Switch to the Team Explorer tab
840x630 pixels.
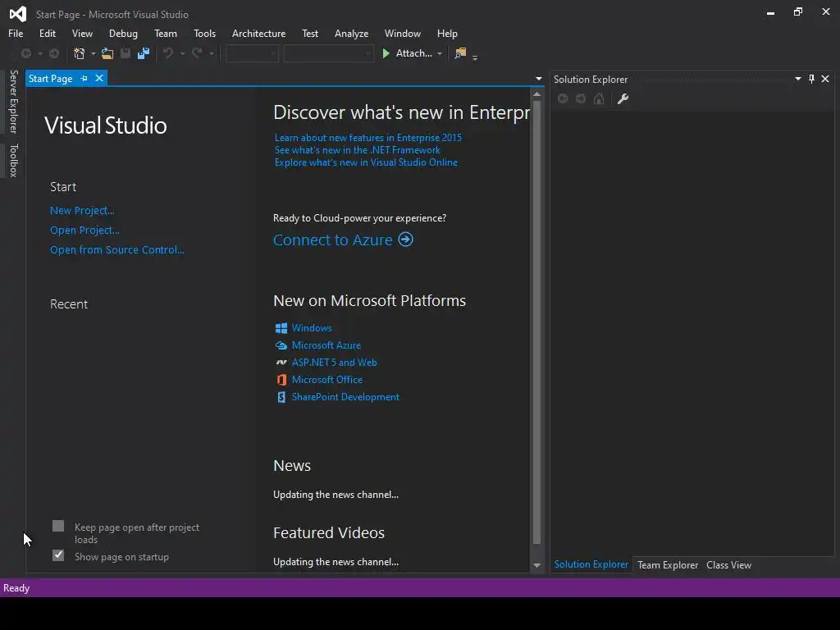(x=668, y=565)
